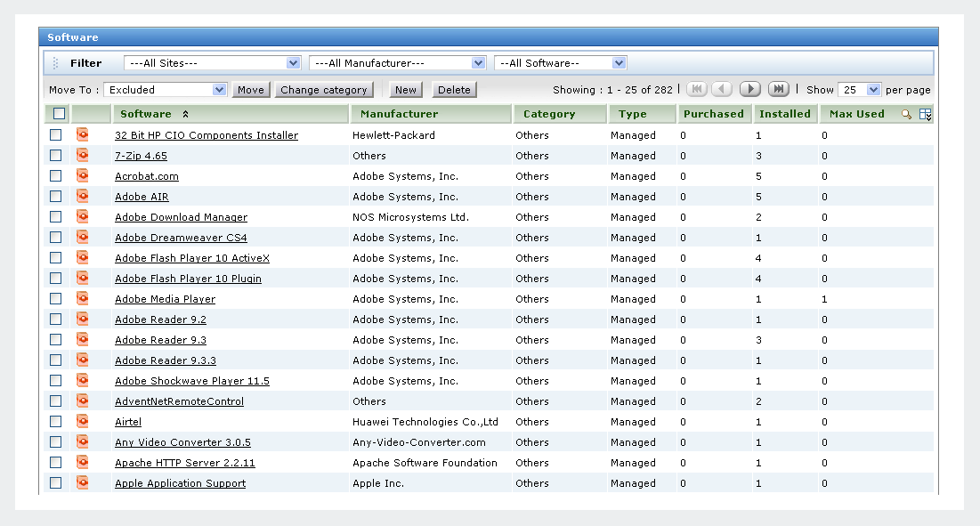
Task: Click software icon beside Adobe Download Manager
Action: click(x=82, y=216)
